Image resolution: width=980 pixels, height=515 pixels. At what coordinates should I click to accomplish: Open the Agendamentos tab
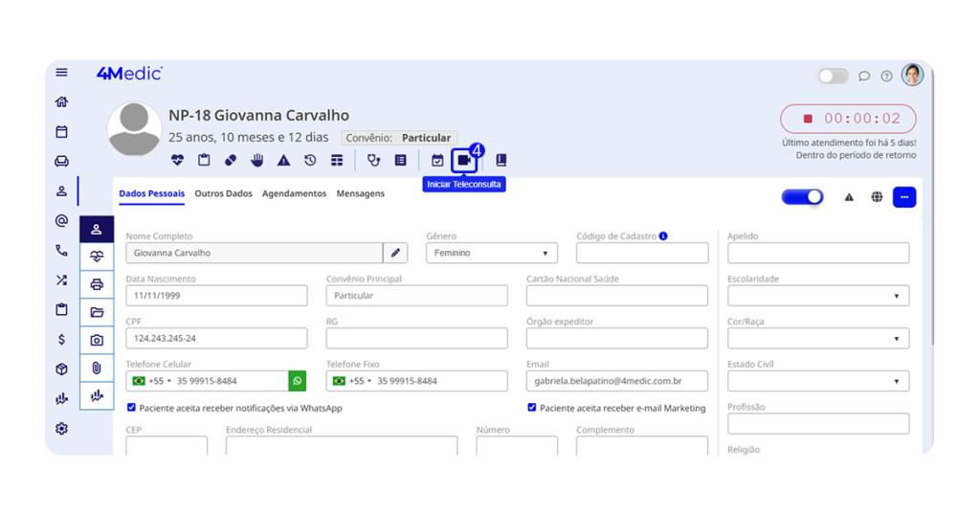pyautogui.click(x=294, y=193)
